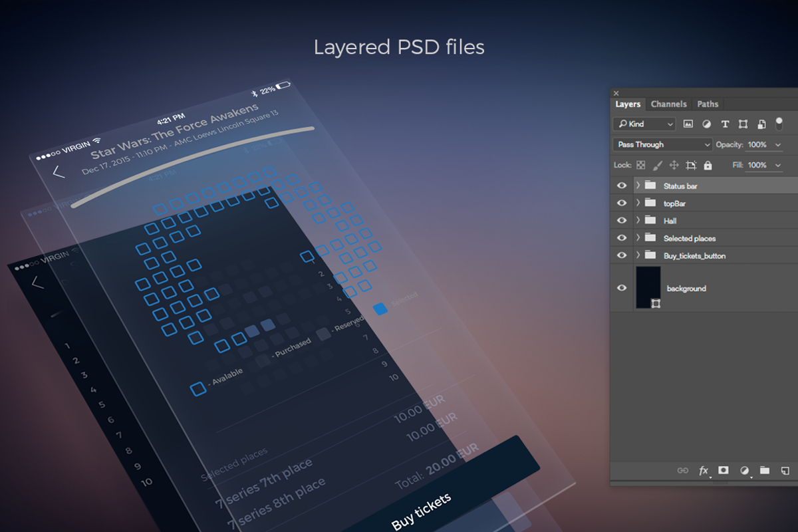Viewport: 798px width, 532px height.
Task: Hide the Selected places group
Action: click(622, 237)
